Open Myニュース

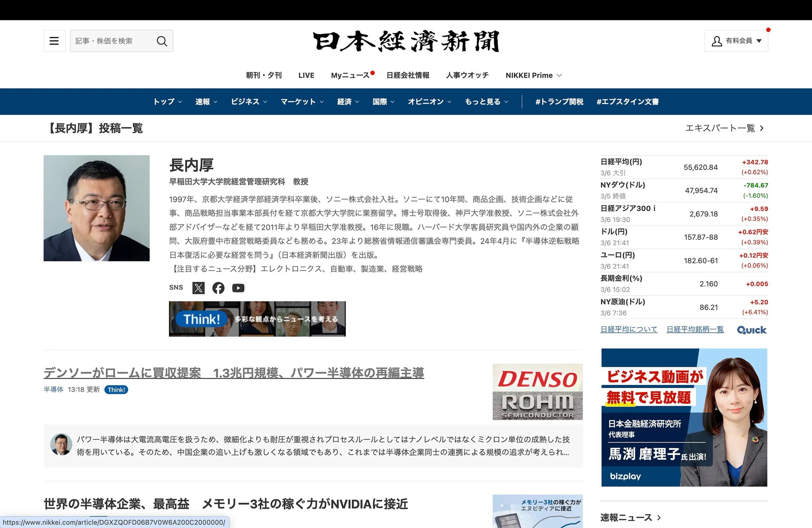click(x=351, y=75)
